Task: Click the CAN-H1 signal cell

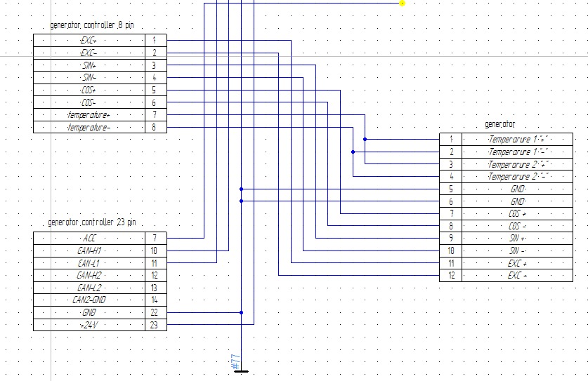Action: 89,250
